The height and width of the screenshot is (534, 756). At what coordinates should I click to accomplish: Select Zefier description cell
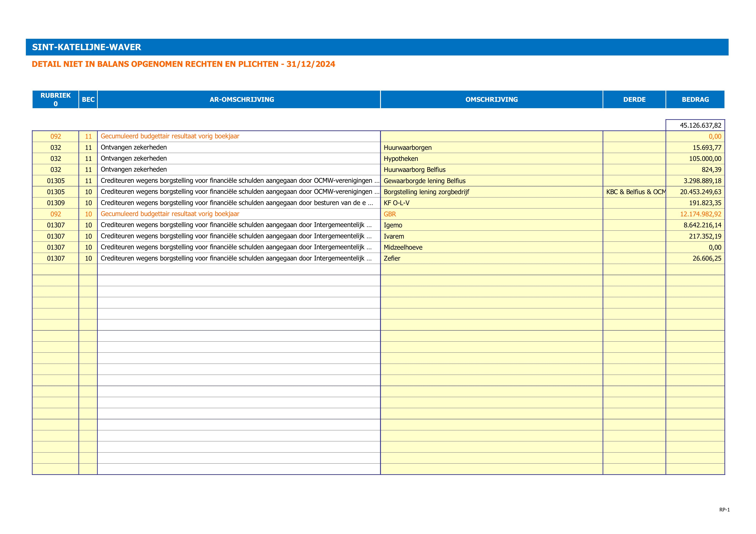pyautogui.click(x=492, y=258)
